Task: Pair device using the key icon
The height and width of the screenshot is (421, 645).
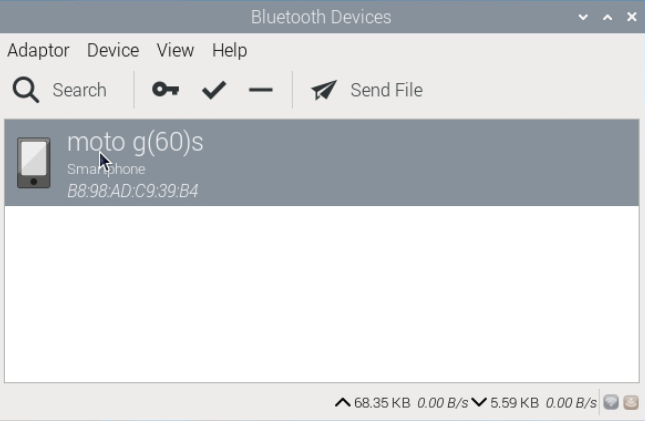Action: (x=165, y=89)
